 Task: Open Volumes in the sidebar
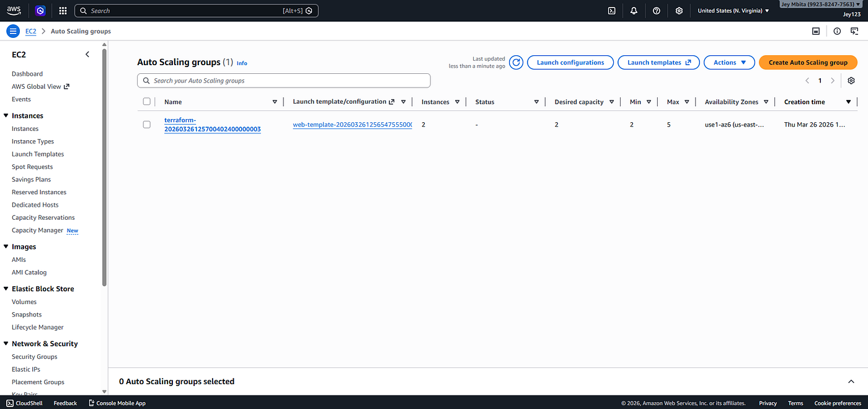click(x=24, y=302)
